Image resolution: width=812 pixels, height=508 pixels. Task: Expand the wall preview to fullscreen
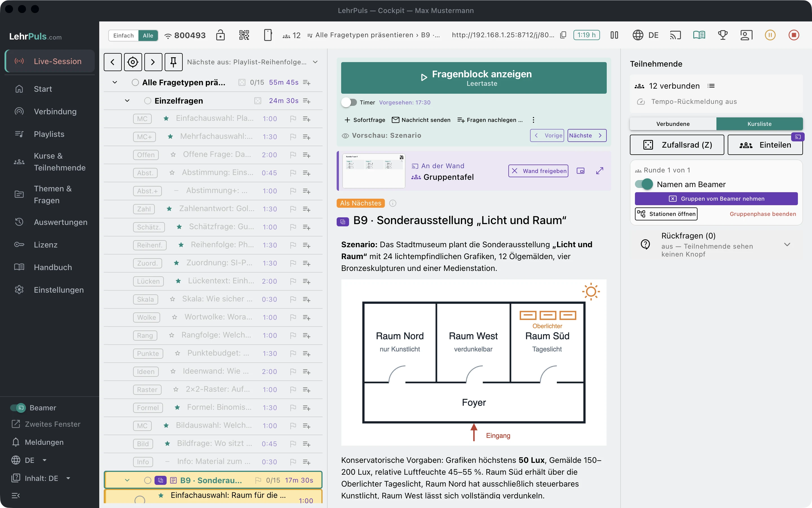click(600, 171)
